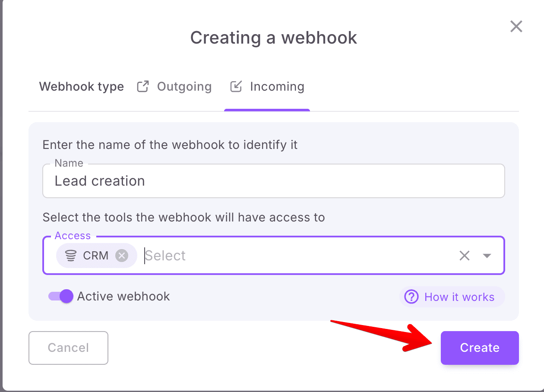This screenshot has width=544, height=392.
Task: Click the CRM database stack icon
Action: pyautogui.click(x=71, y=256)
